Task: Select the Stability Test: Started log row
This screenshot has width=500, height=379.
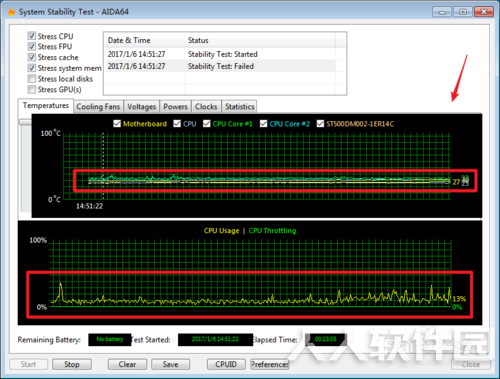Action: (x=220, y=54)
